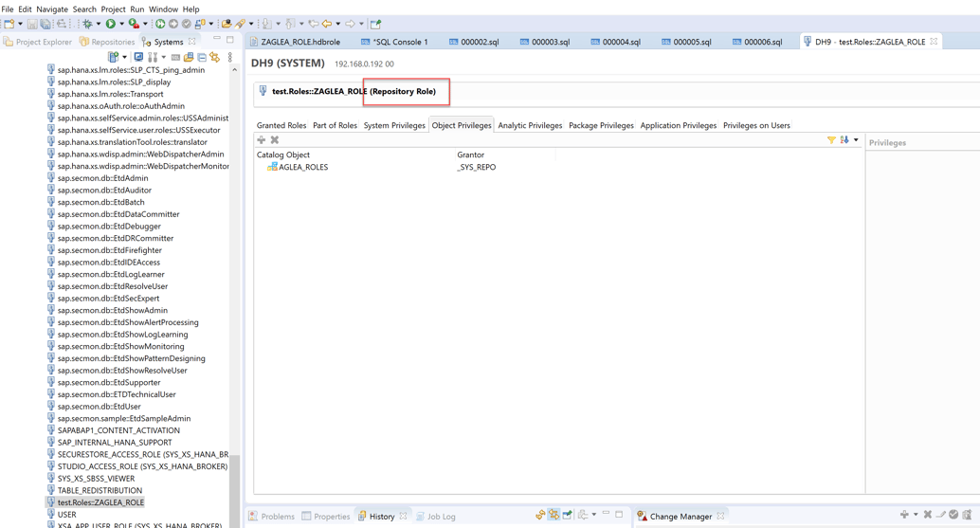The image size is (980, 528).
Task: Click the yellow Back arrow icon
Action: pos(327,24)
